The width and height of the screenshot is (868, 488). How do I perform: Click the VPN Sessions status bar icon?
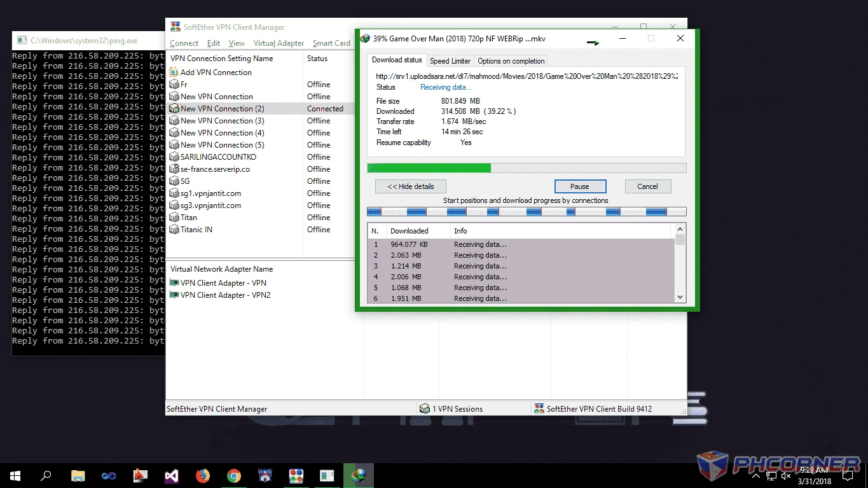tap(425, 408)
